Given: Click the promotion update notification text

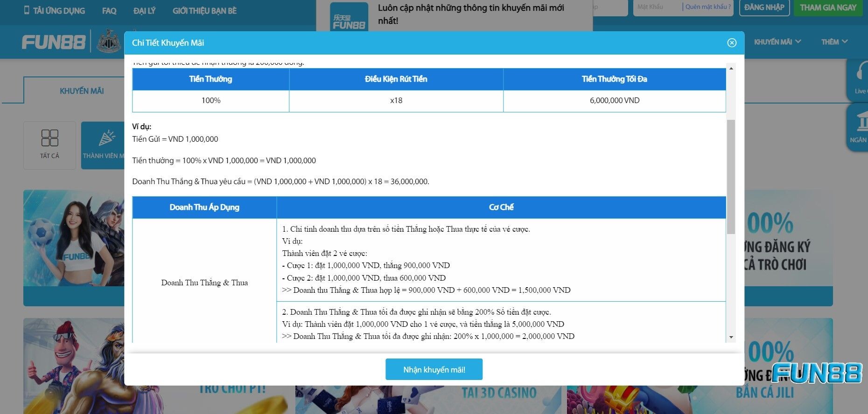Looking at the screenshot, I should coord(471,14).
